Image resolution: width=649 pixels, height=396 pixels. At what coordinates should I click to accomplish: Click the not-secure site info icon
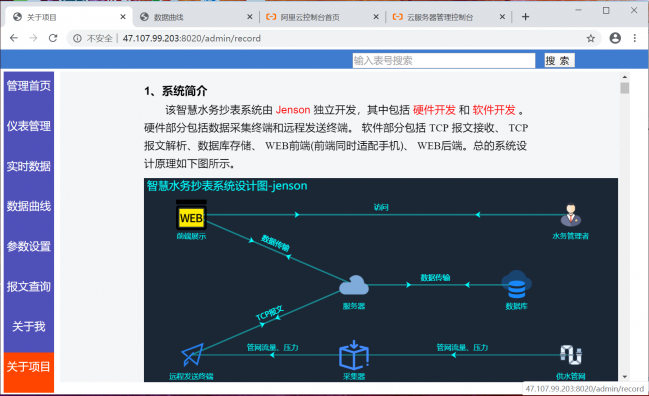[77, 38]
